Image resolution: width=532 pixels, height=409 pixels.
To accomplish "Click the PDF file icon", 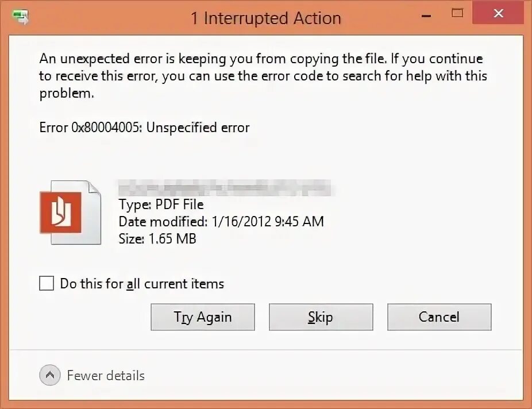I will point(70,212).
